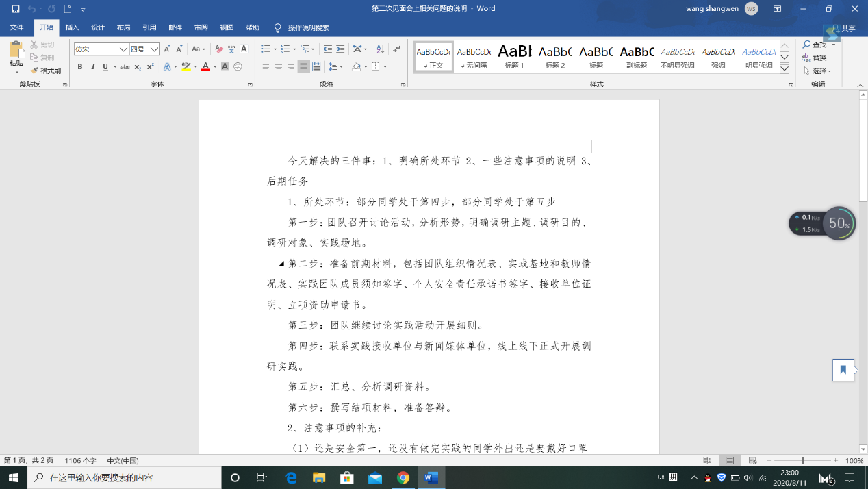
Task: Open the font size dropdown showing 四号
Action: pyautogui.click(x=155, y=49)
